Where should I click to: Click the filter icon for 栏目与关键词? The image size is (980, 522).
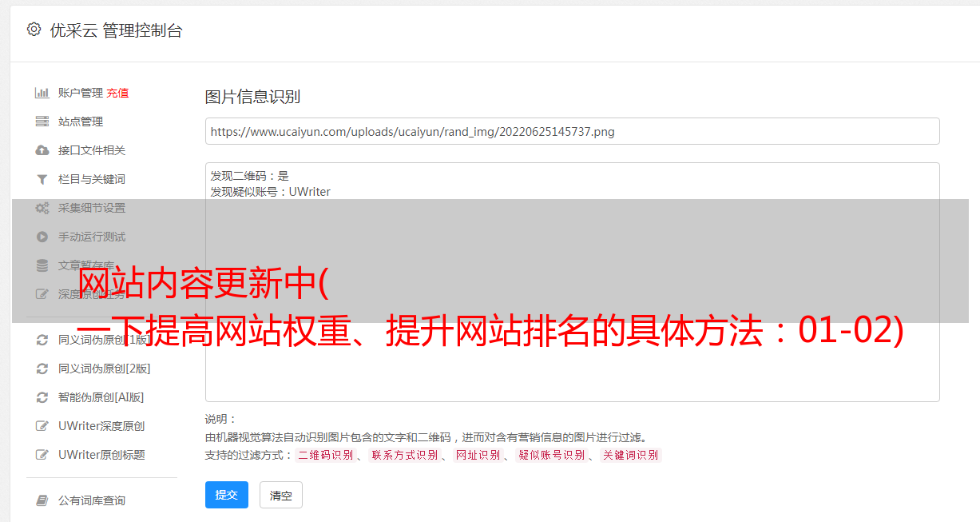point(42,179)
